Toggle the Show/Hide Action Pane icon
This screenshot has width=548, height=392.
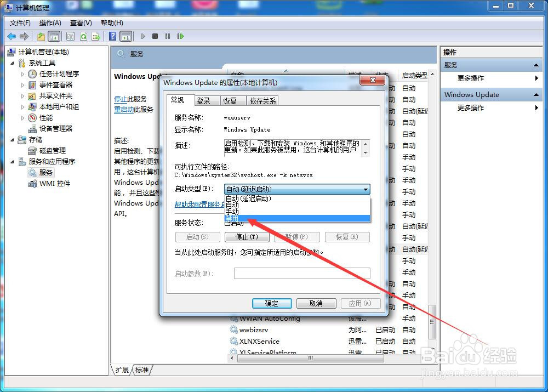[x=126, y=36]
